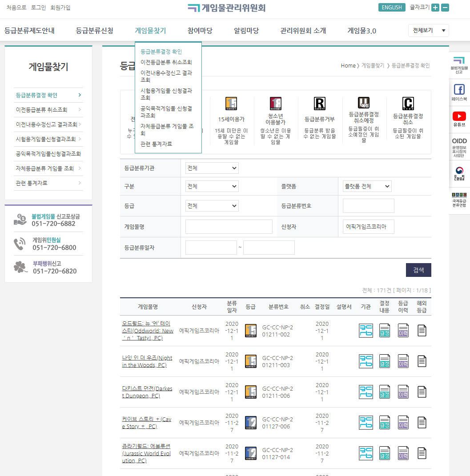Click the 로그인 link
Image resolution: width=470 pixels, height=476 pixels.
point(38,8)
